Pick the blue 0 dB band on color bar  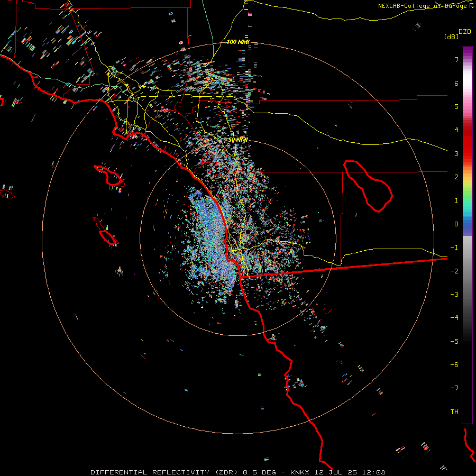pyautogui.click(x=467, y=225)
